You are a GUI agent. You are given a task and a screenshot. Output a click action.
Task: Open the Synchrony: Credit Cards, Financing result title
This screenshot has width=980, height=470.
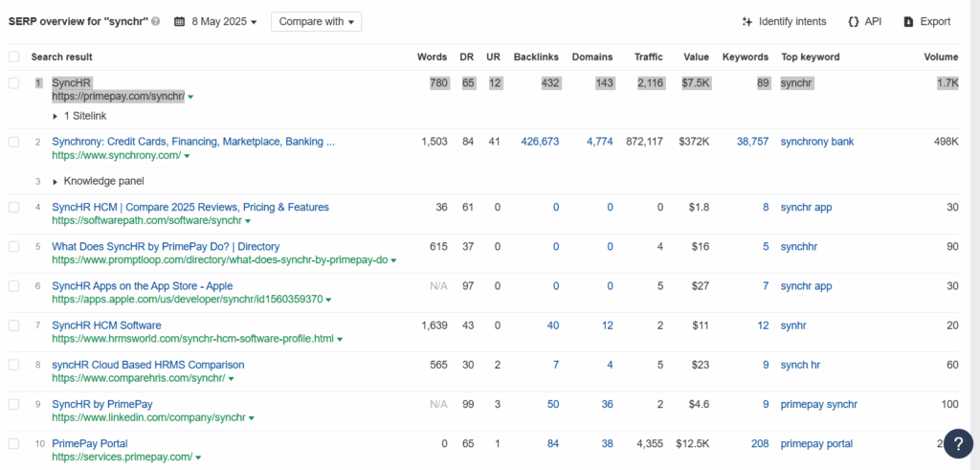(x=193, y=142)
